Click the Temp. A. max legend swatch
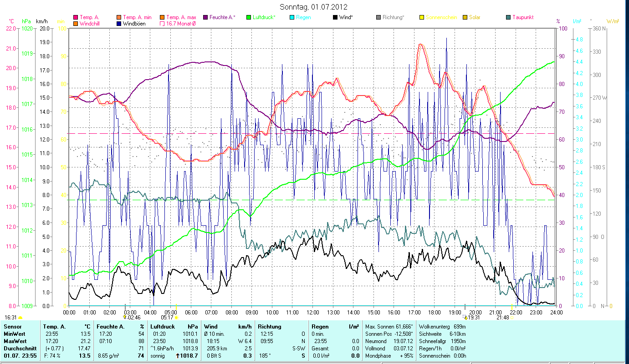629x364 pixels. pos(163,17)
